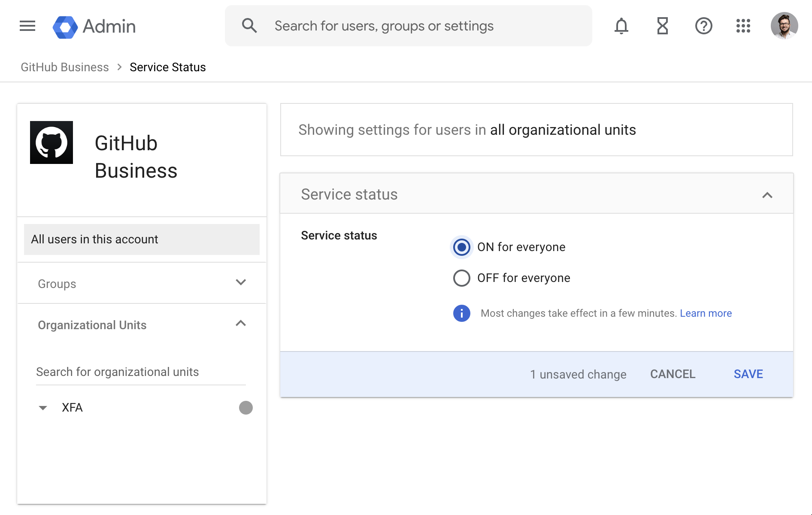This screenshot has height=515, width=812.
Task: Select OFF for everyone radio button
Action: (x=462, y=278)
